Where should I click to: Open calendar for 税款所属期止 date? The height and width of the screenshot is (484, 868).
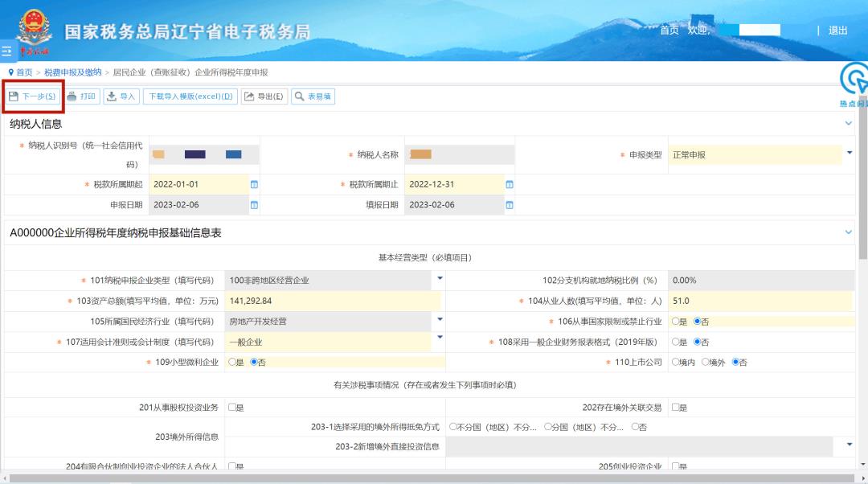pyautogui.click(x=509, y=184)
